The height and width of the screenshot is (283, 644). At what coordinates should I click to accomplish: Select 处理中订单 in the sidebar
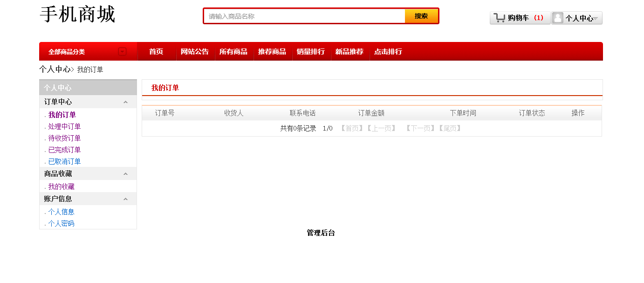click(x=64, y=126)
